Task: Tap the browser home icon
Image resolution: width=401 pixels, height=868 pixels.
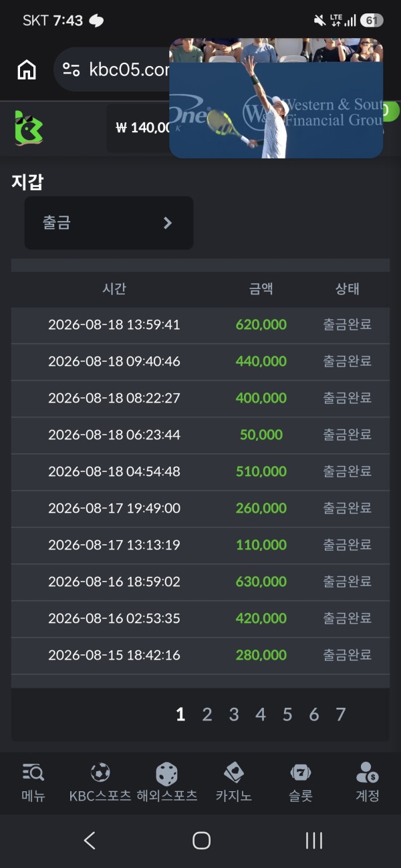Action: 27,69
